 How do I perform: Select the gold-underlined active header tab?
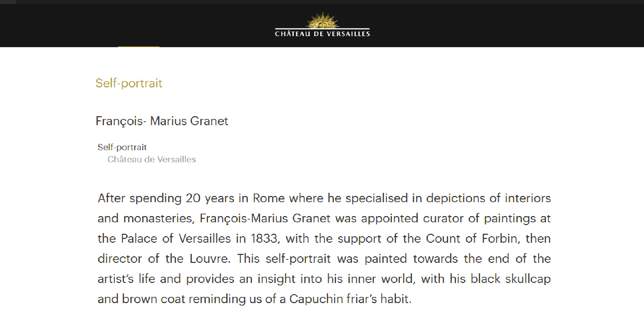pyautogui.click(x=139, y=46)
